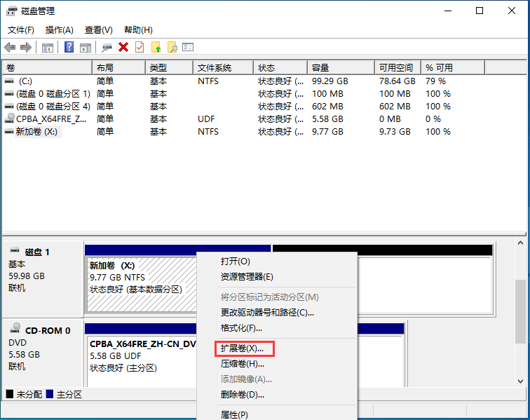Sort by the 卷 column header
The height and width of the screenshot is (420, 530).
point(47,67)
